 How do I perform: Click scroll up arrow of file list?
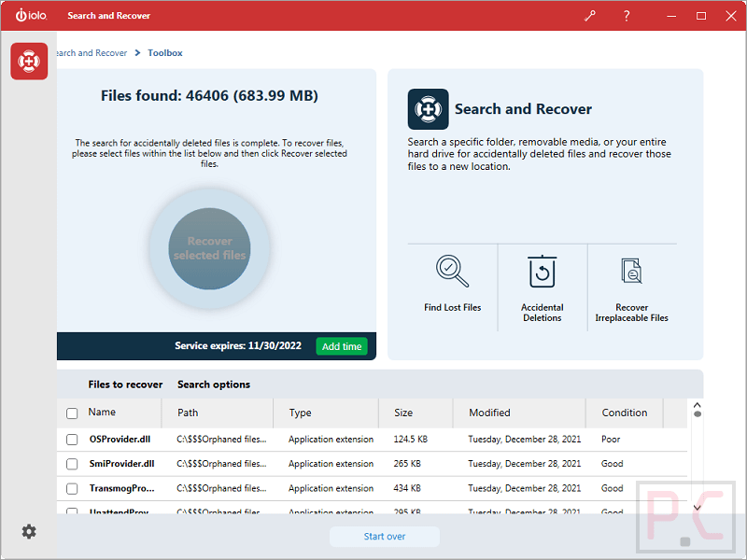(x=698, y=405)
